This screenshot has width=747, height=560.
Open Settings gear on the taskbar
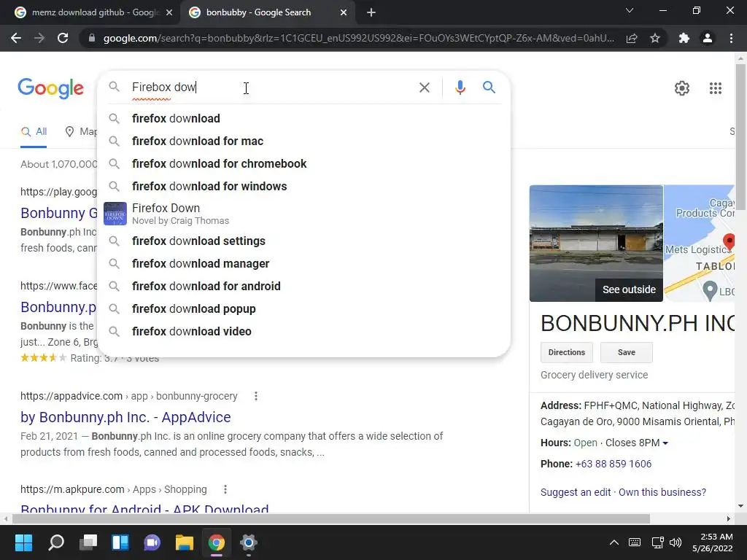pyautogui.click(x=248, y=542)
